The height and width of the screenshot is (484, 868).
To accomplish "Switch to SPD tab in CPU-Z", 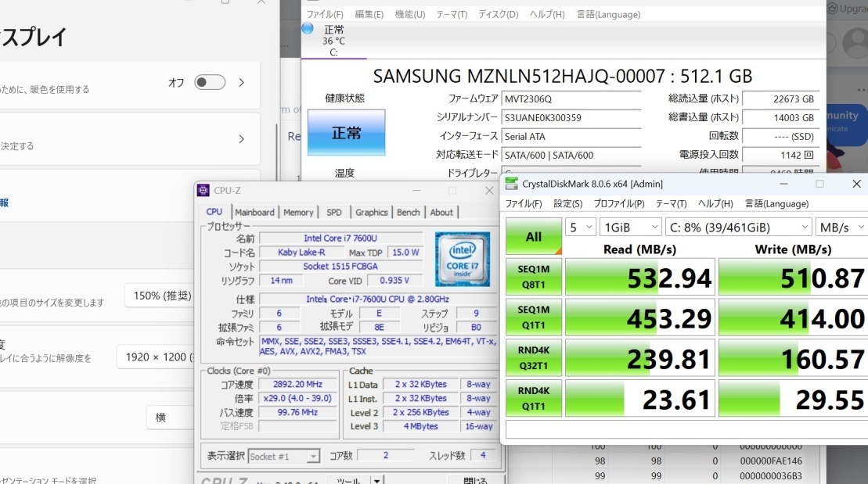I will click(x=333, y=212).
